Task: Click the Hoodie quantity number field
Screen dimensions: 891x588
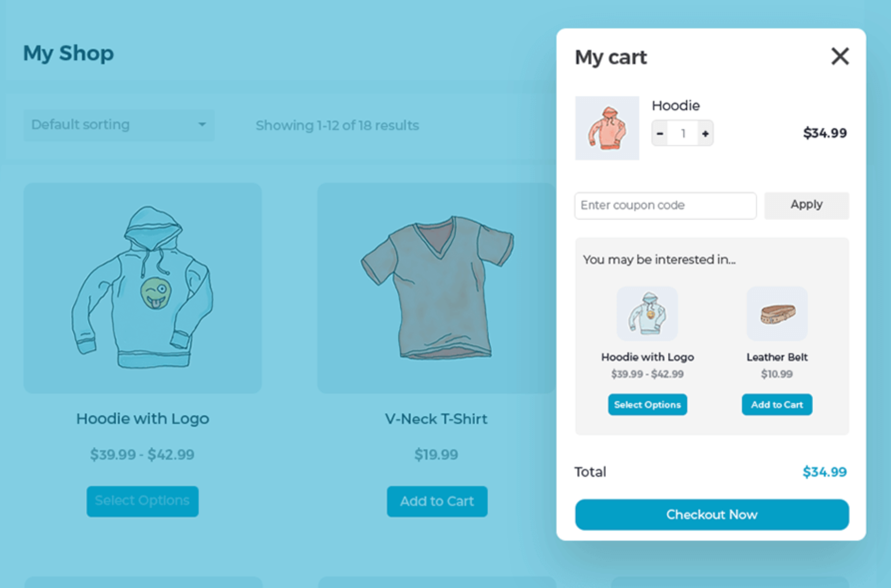Action: [x=683, y=134]
